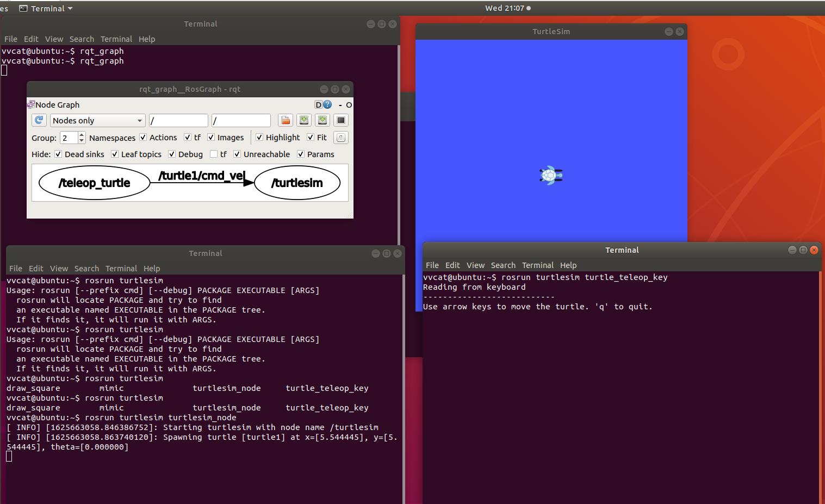Image resolution: width=825 pixels, height=504 pixels.
Task: Check the Hide tf checkbox
Action: pos(214,154)
